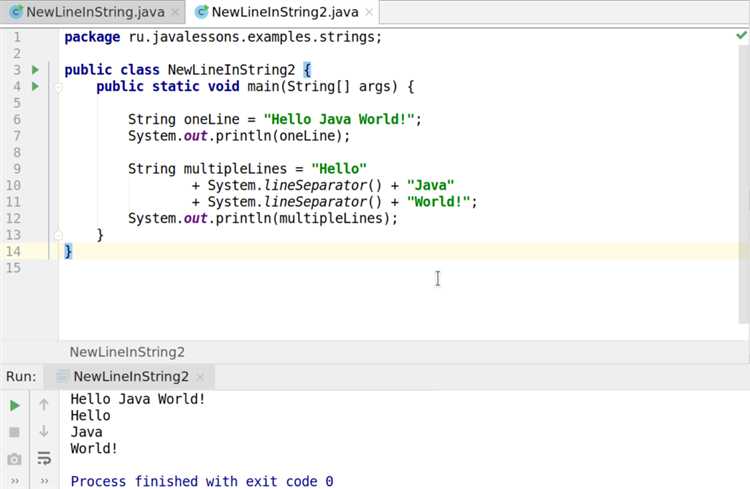
Task: Click NewLineInString2 breadcrumb below editor
Action: [127, 352]
